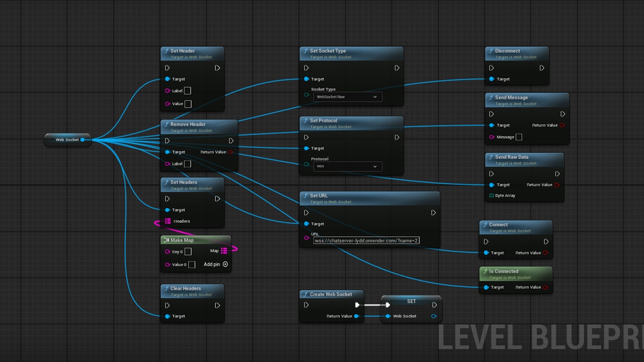Click Send Message's Return Value pin
Viewport: 644px width, 362px height.
[x=562, y=125]
